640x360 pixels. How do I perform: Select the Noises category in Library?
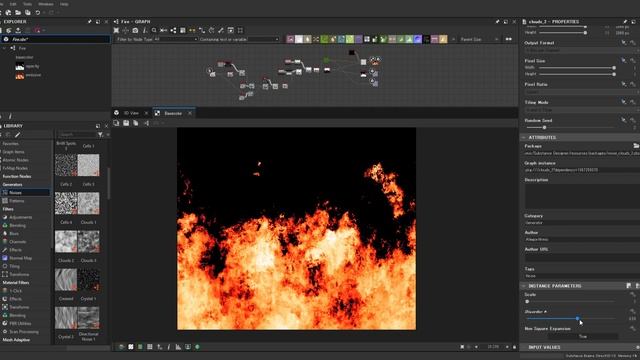25,192
